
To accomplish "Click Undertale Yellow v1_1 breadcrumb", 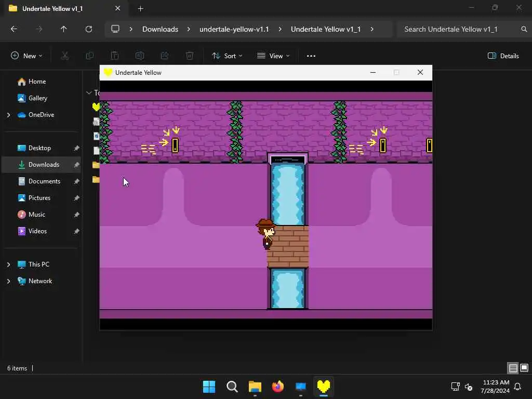I will (326, 29).
